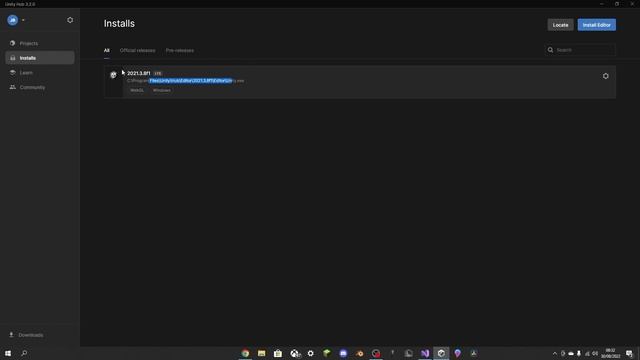Click the Learn graduation cap icon
The image size is (640, 360).
tap(13, 73)
